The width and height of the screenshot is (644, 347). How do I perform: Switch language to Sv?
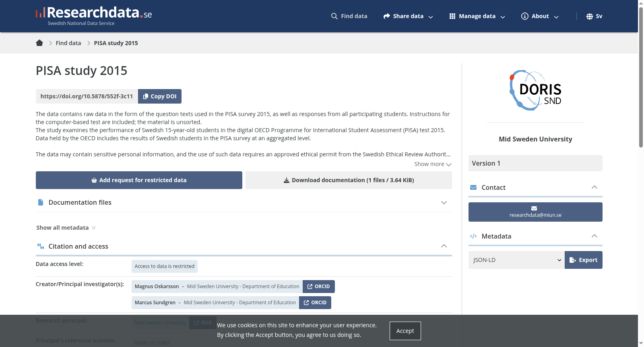599,16
